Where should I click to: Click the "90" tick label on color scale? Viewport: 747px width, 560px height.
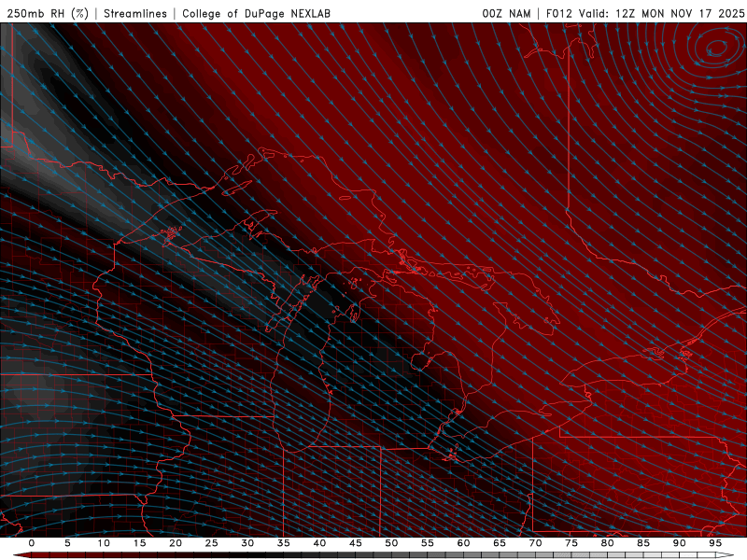click(680, 543)
